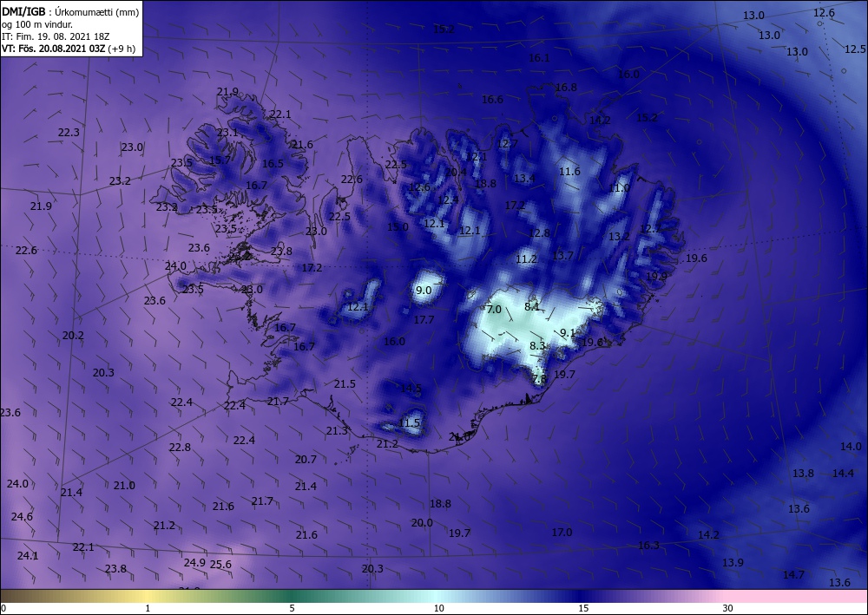Click the 16.8 value on the north coast
This screenshot has height=615, width=868.
(566, 88)
